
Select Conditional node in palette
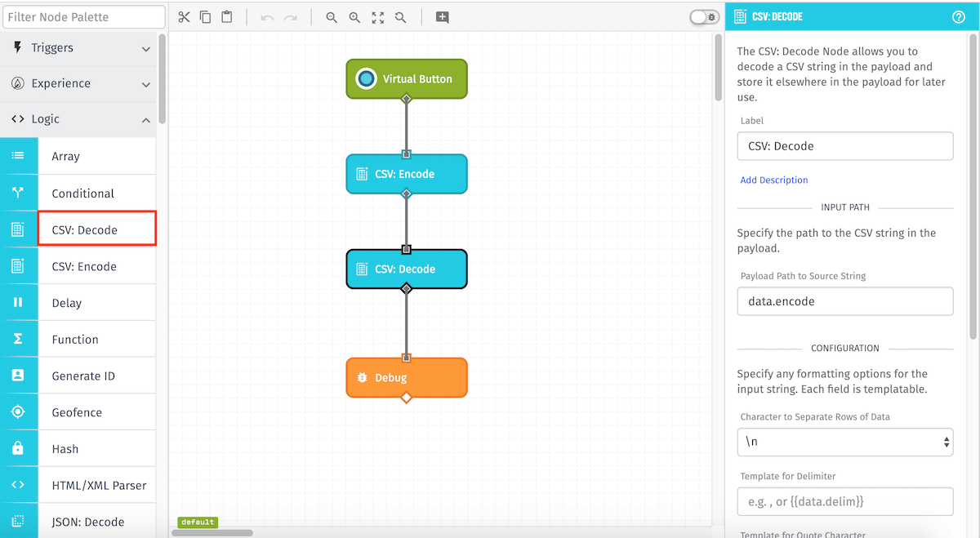(x=96, y=193)
